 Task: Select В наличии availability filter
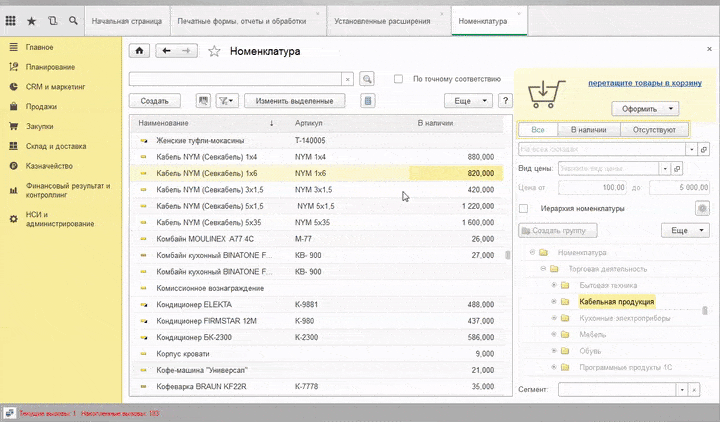click(x=589, y=129)
